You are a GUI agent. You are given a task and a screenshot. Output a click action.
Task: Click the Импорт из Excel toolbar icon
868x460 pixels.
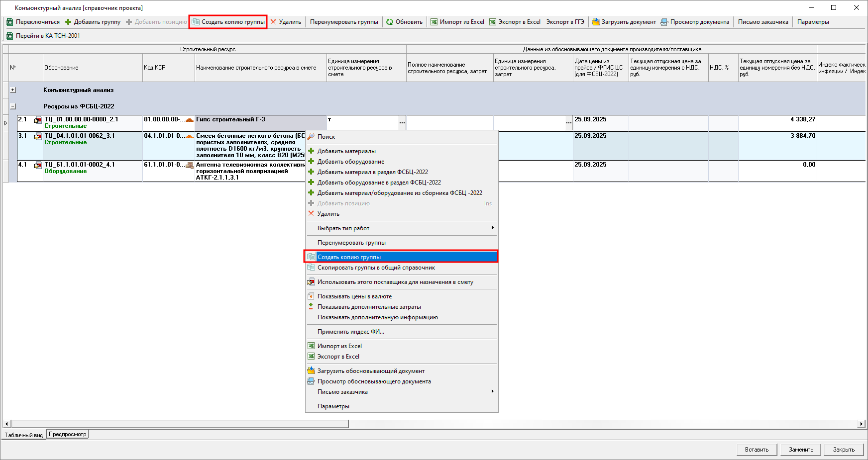click(x=434, y=22)
